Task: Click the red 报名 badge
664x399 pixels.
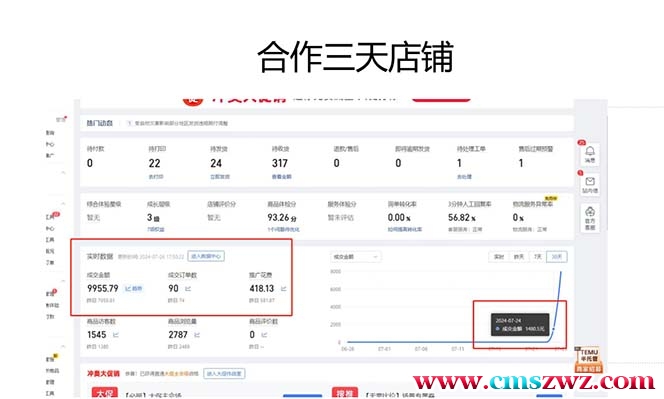Action: [345, 393]
